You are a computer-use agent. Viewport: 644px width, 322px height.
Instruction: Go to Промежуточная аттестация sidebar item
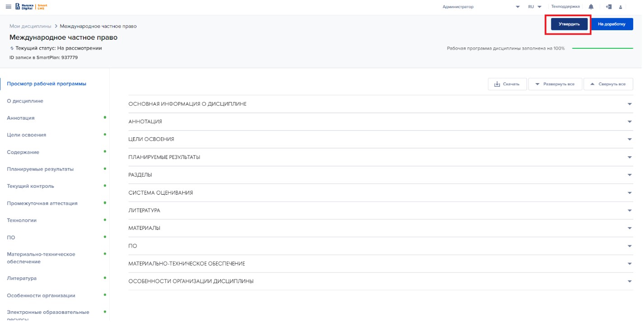click(x=42, y=203)
